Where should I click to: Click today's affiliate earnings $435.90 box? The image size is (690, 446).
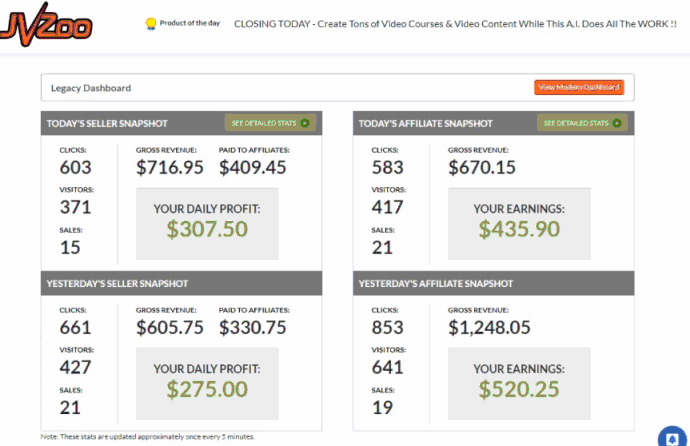(519, 223)
